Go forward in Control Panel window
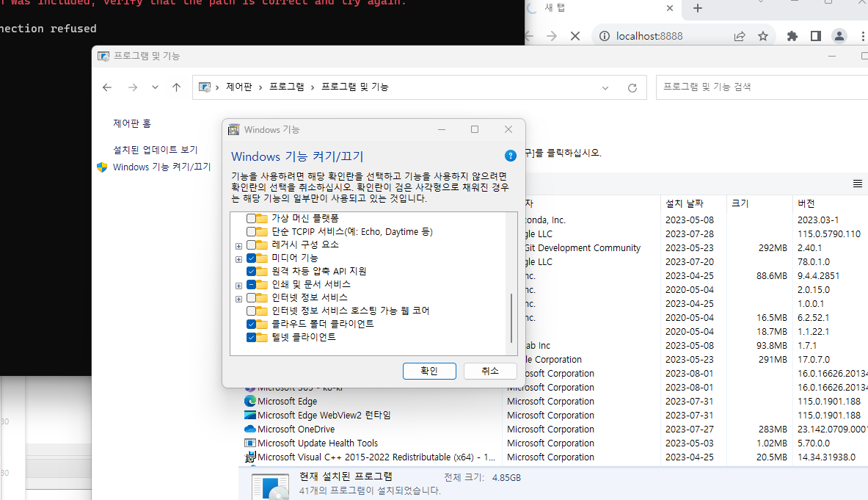868x500 pixels. (132, 87)
